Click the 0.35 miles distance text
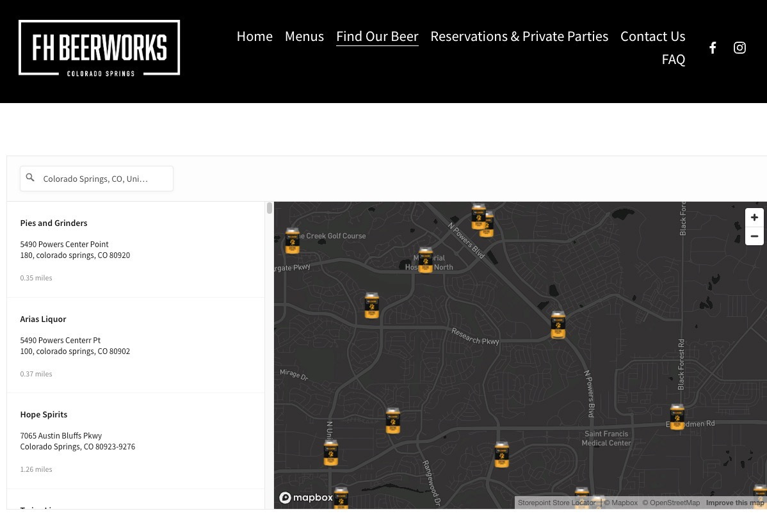767x532 pixels. tap(36, 278)
